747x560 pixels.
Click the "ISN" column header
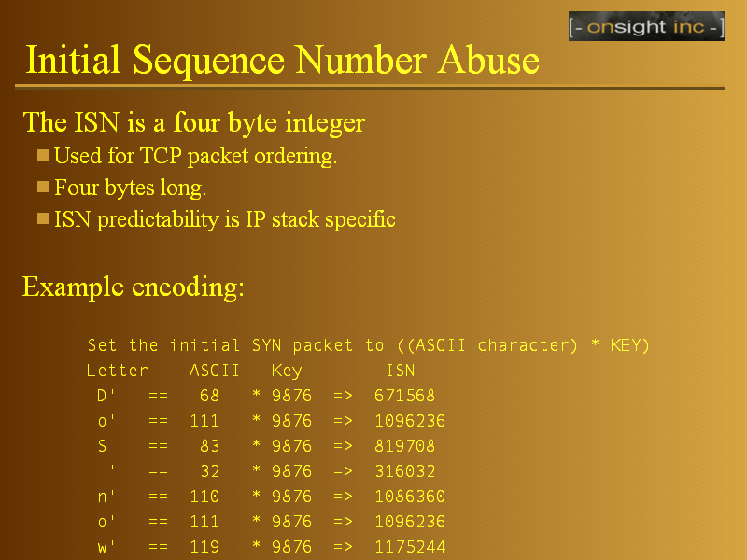[x=401, y=371]
